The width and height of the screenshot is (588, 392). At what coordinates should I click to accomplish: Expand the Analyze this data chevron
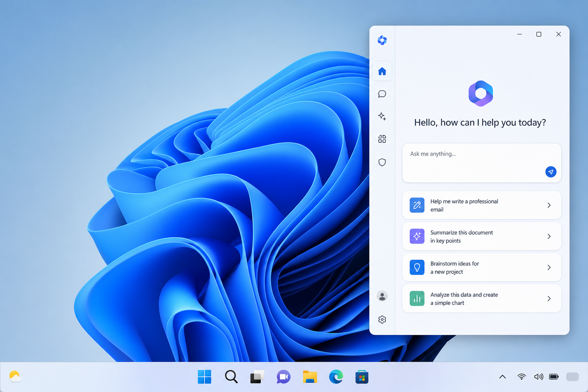pyautogui.click(x=549, y=299)
